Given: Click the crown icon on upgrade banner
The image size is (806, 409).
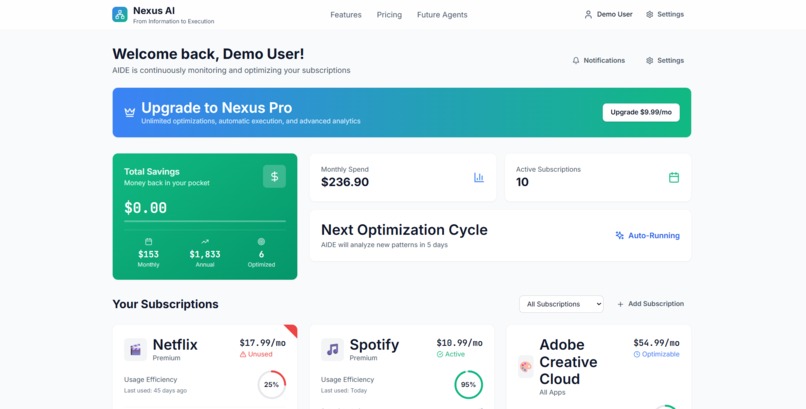Looking at the screenshot, I should pos(130,112).
